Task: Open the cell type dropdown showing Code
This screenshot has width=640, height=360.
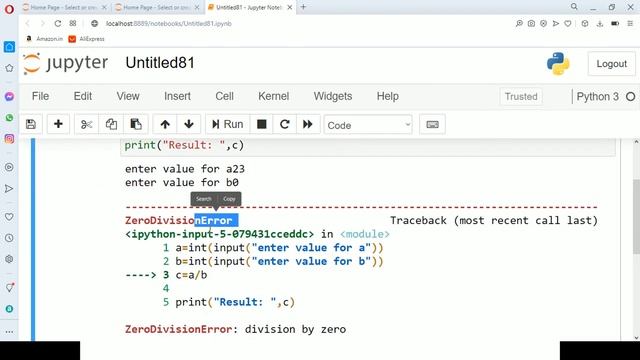Action: 368,125
